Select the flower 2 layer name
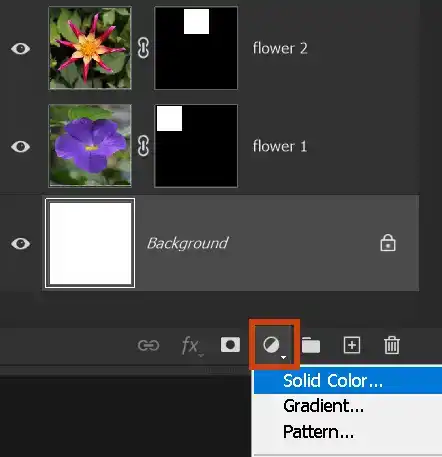 point(280,48)
